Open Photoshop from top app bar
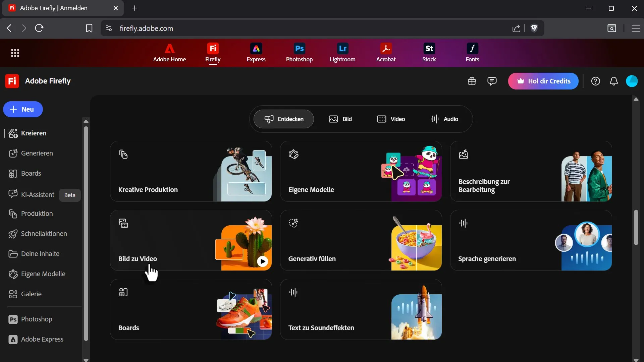Viewport: 644px width, 362px height. tap(299, 53)
